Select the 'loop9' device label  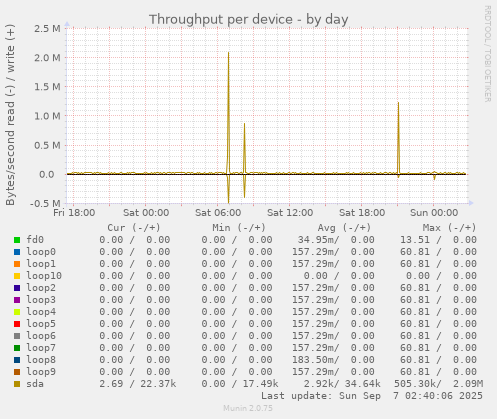pyautogui.click(x=41, y=372)
